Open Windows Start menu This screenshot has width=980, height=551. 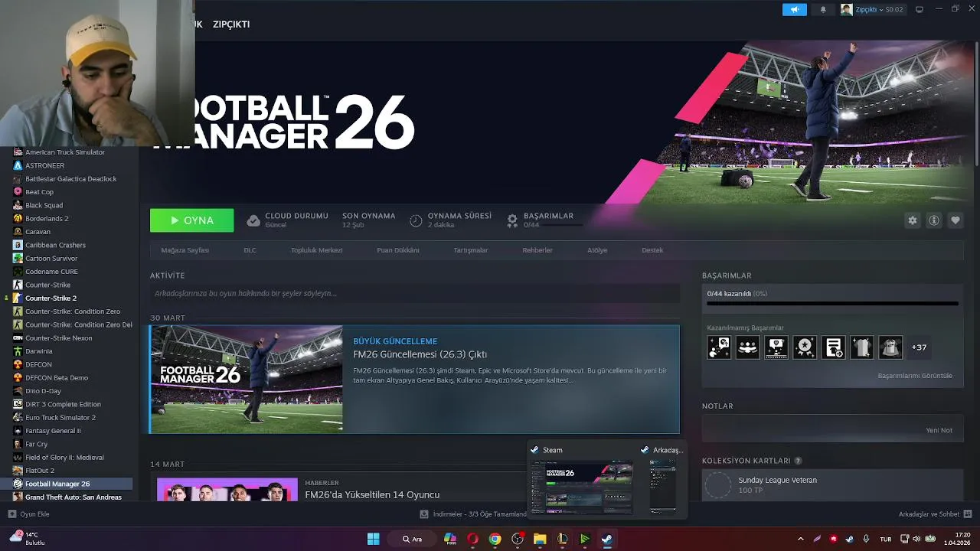(x=374, y=539)
